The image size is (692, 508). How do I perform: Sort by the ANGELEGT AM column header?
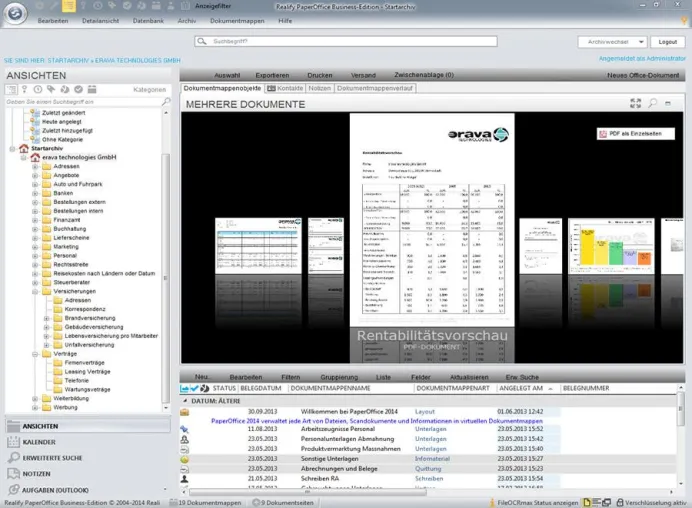coord(525,388)
